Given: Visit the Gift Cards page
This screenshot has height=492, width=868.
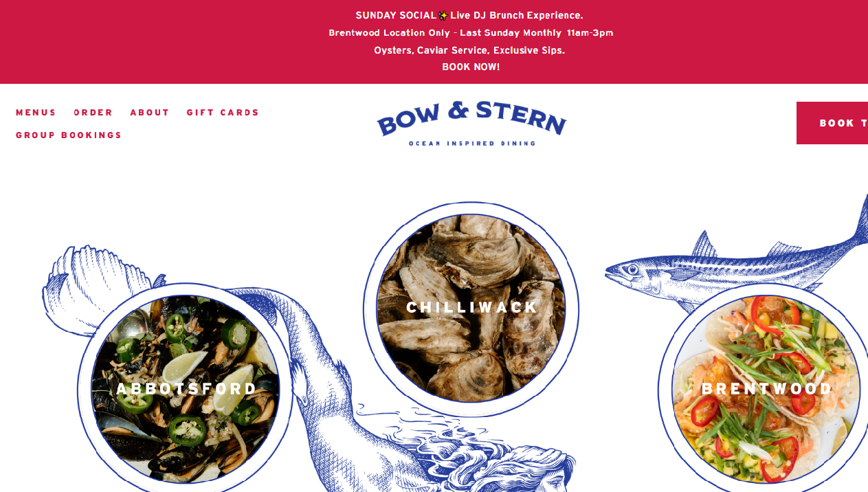Looking at the screenshot, I should coord(223,113).
